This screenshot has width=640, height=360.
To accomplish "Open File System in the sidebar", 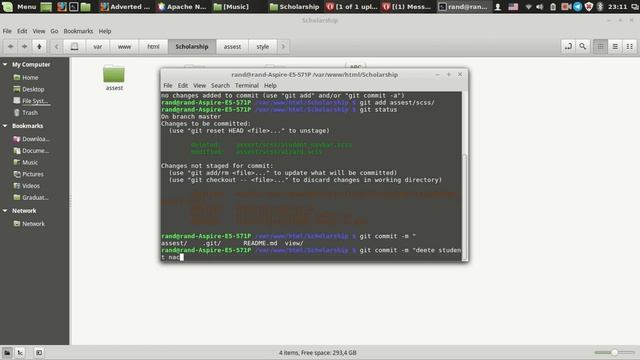I will click(x=34, y=101).
